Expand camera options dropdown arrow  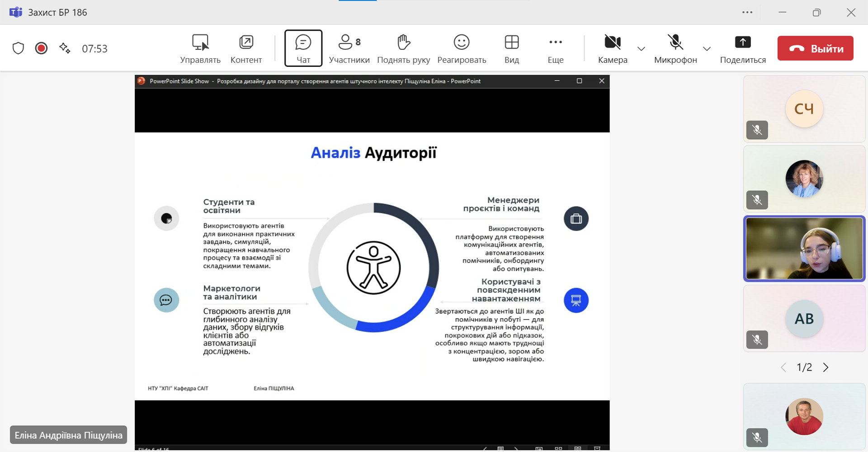[x=641, y=49]
